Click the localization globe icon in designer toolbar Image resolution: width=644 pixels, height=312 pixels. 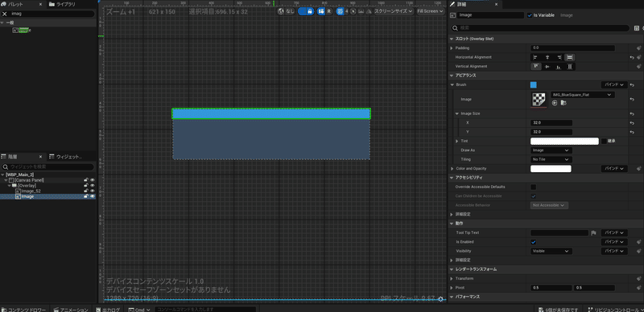tap(281, 11)
